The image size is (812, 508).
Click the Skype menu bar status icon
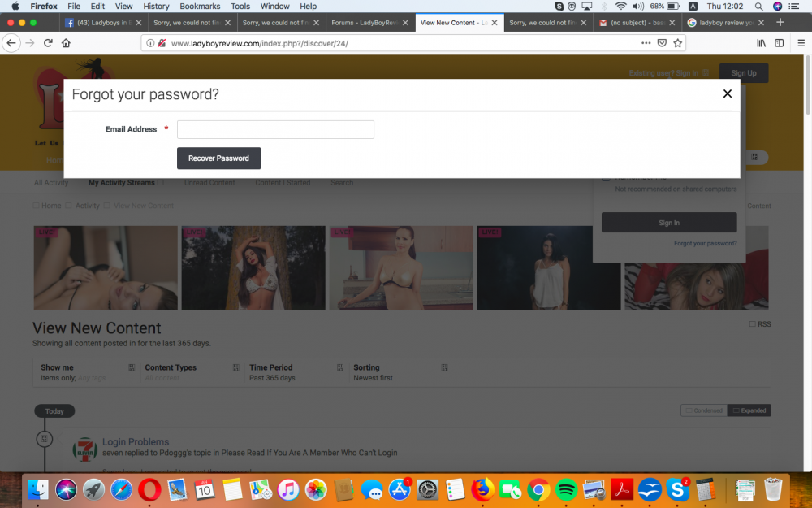coord(559,7)
